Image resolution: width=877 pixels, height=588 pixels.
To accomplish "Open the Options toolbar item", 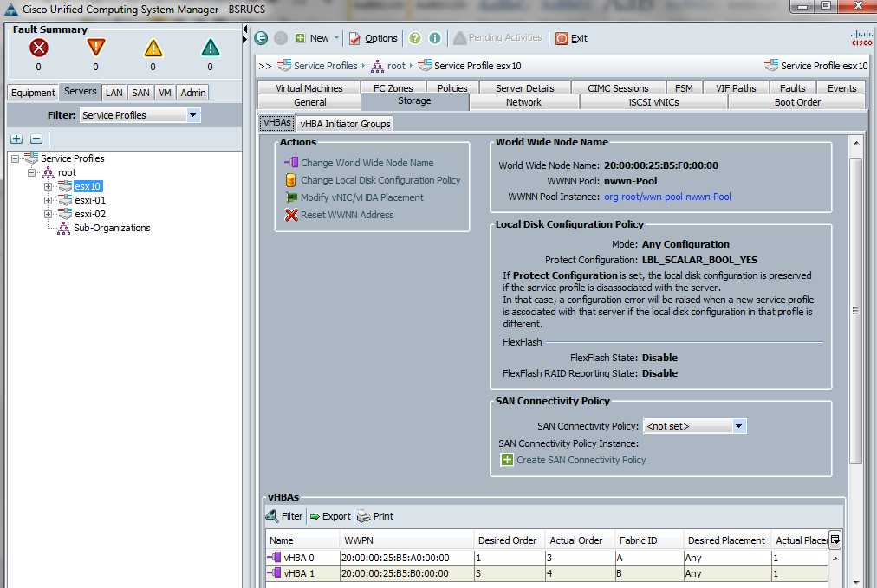I will pos(373,38).
